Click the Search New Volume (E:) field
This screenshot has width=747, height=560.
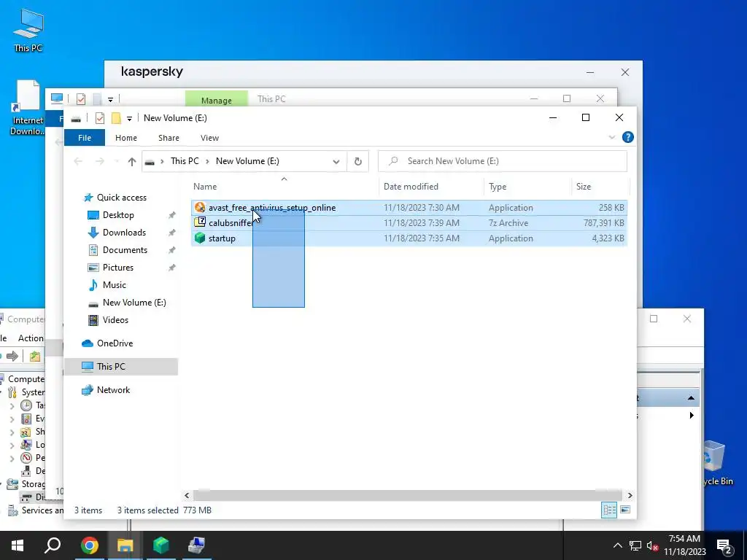point(503,161)
